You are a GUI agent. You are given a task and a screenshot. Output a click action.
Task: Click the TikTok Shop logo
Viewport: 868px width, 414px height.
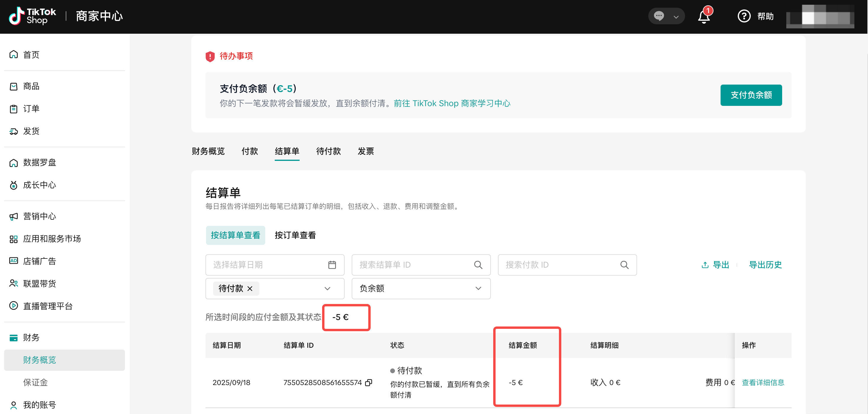tap(33, 16)
